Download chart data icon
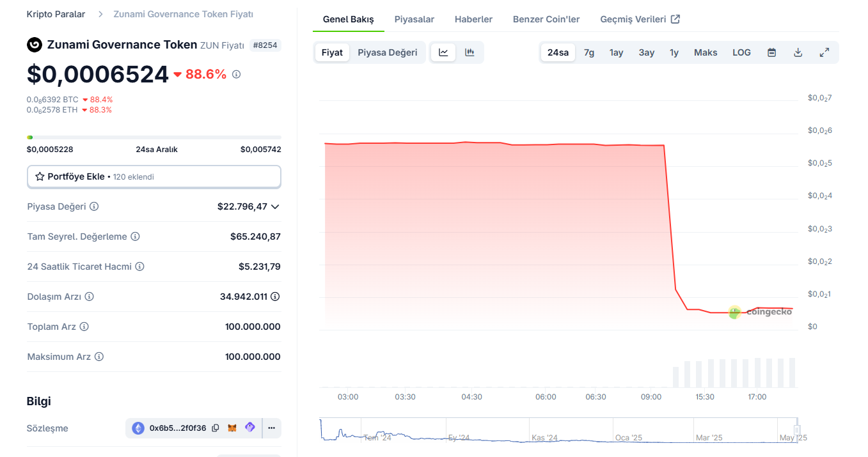The width and height of the screenshot is (868, 457). click(x=798, y=52)
